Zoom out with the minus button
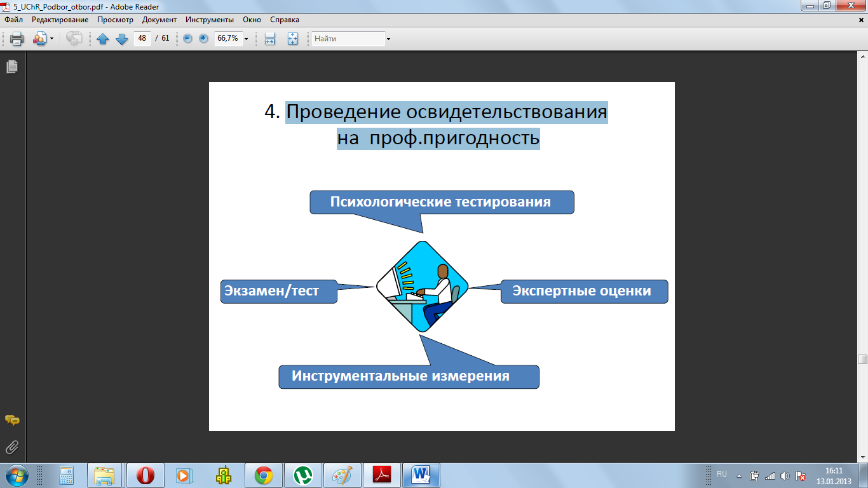Image resolution: width=868 pixels, height=488 pixels. (x=187, y=38)
